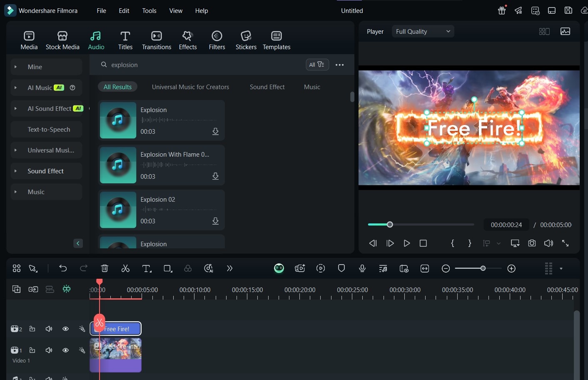Click the Free Fire! title in the preview
This screenshot has width=588, height=380.
coord(474,128)
